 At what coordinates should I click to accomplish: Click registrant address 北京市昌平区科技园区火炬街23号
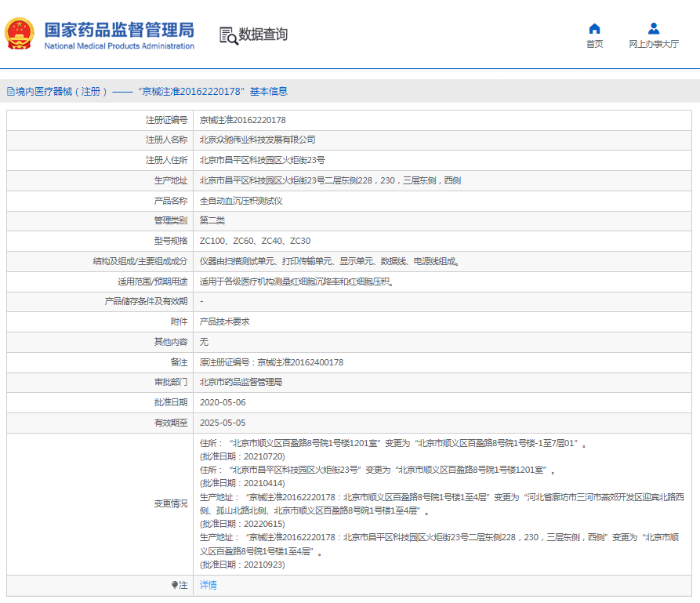pos(262,160)
